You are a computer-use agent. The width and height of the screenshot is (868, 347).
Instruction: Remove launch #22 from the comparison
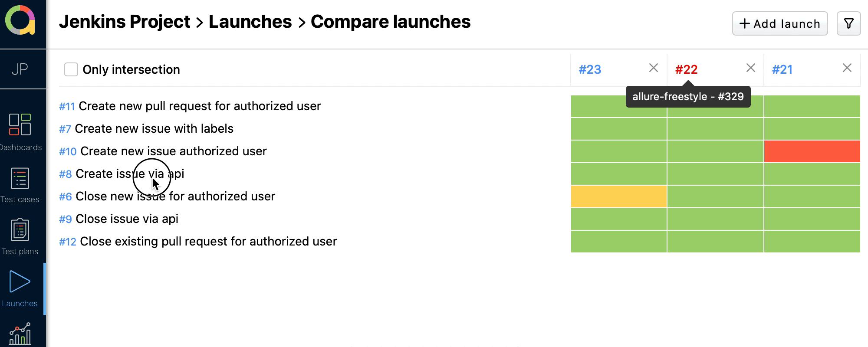point(750,68)
